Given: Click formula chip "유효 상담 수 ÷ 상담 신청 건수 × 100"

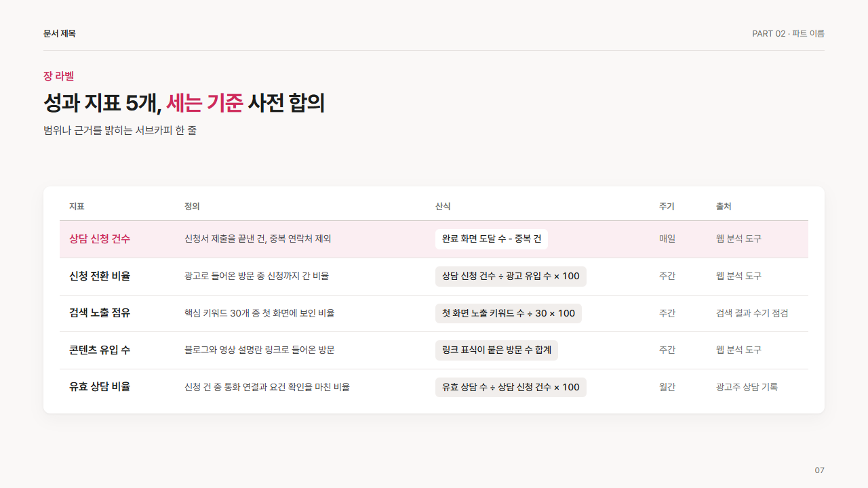Looking at the screenshot, I should tap(511, 388).
